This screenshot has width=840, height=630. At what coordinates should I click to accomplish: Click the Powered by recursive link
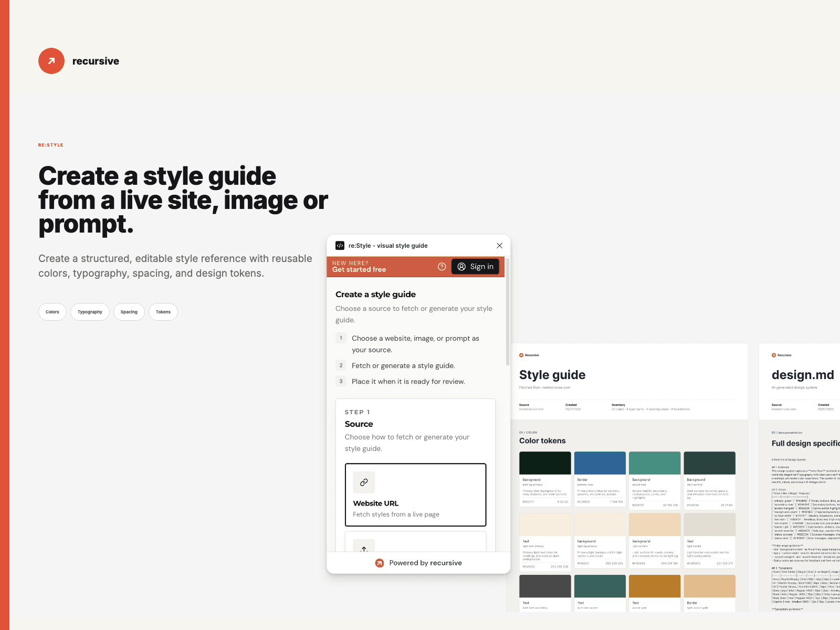pyautogui.click(x=418, y=563)
